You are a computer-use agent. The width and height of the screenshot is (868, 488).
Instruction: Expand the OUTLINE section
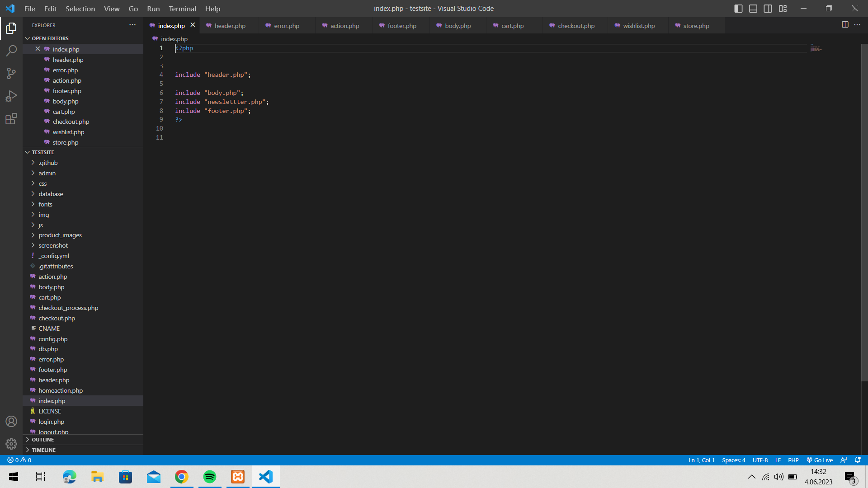[x=42, y=440]
